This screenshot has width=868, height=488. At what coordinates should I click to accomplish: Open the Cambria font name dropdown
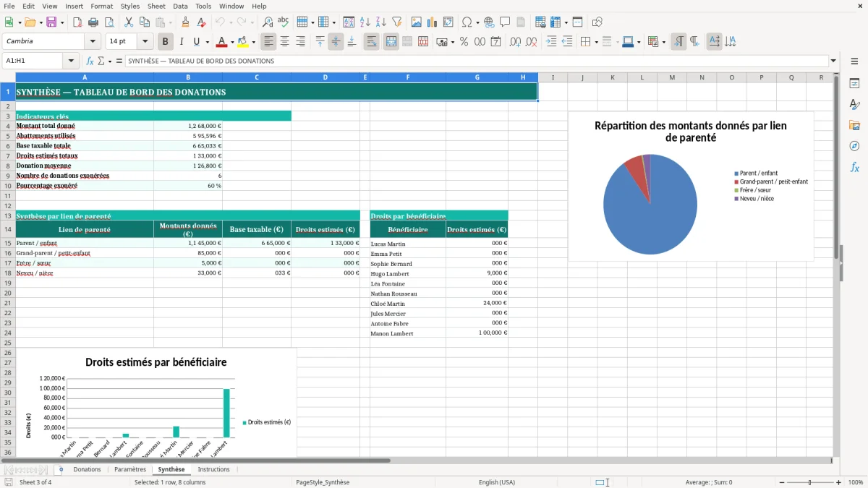92,41
